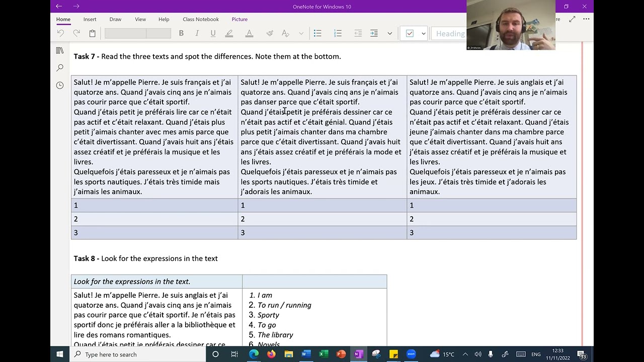The height and width of the screenshot is (362, 644).
Task: Open the Heading styles box
Action: (x=449, y=34)
